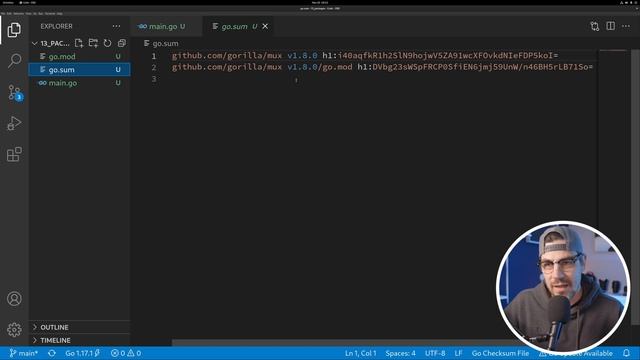Open the Manage gear icon
640x360 pixels.
coord(14,329)
